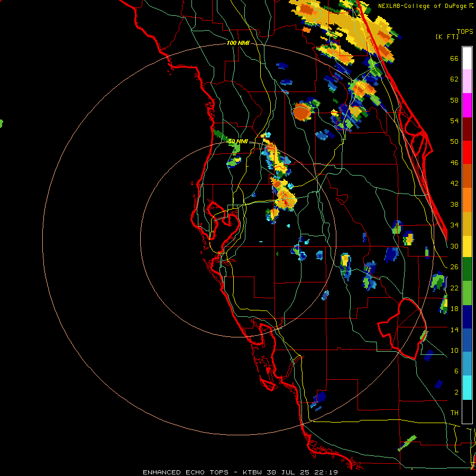Pick the bright red legend swatch
Screen dimensions: 476x476
point(467,152)
